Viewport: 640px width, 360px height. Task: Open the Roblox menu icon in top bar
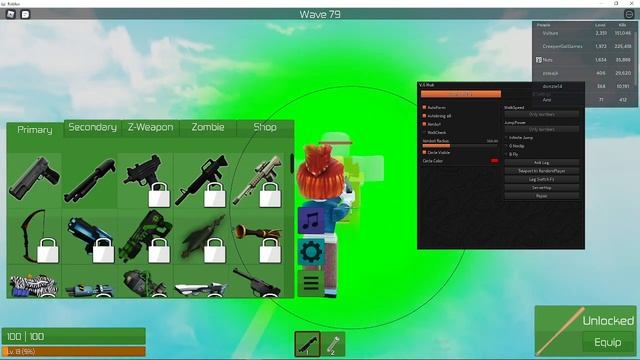[11, 14]
